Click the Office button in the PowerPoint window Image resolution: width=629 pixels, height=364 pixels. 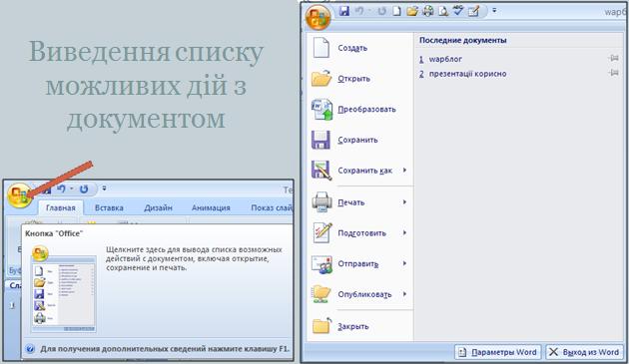coord(19,195)
